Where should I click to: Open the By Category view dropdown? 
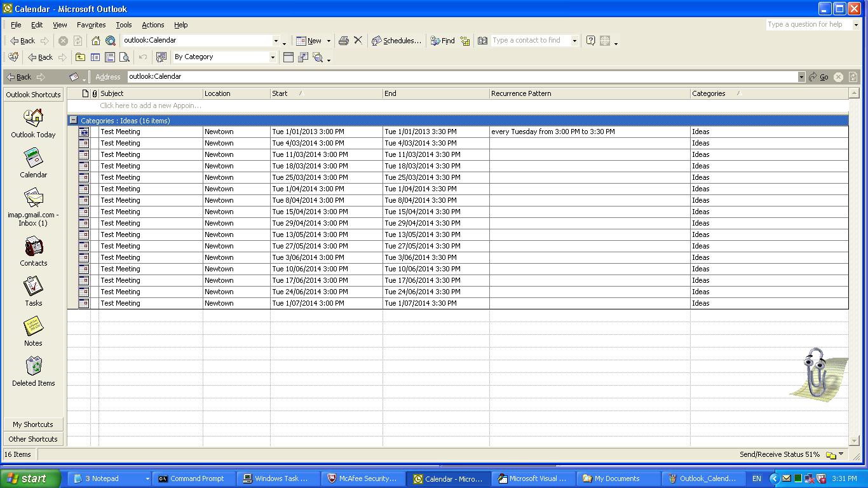tap(273, 57)
